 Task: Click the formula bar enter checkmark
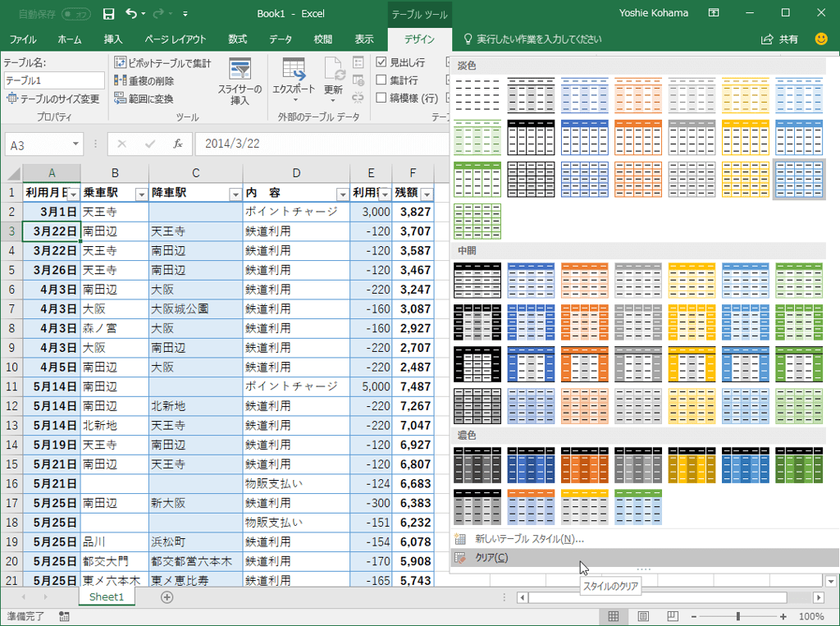[x=150, y=144]
